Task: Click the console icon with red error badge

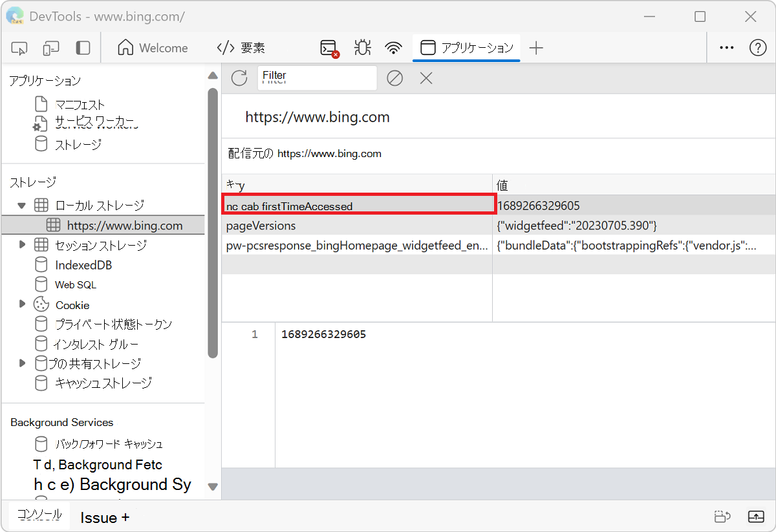Action: [x=327, y=47]
